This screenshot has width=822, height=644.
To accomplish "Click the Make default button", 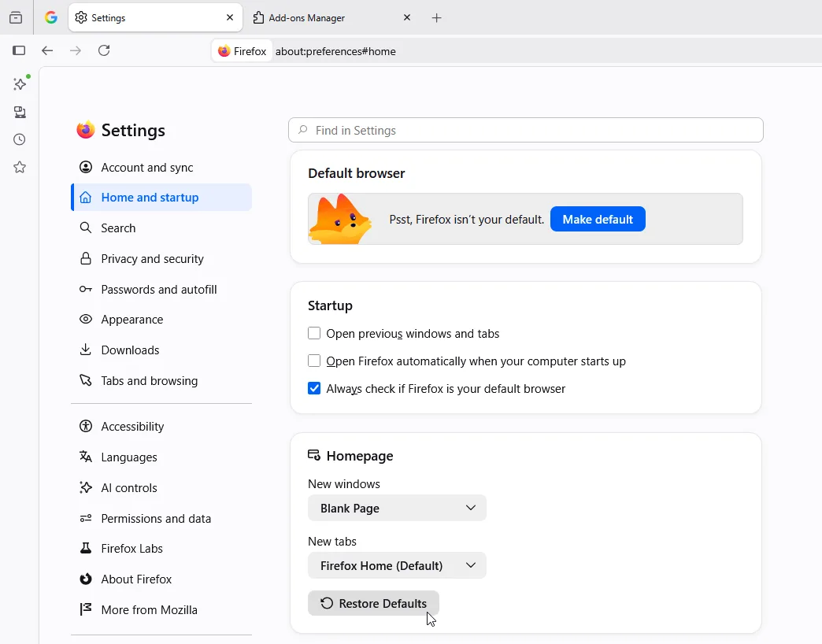I will tap(598, 219).
